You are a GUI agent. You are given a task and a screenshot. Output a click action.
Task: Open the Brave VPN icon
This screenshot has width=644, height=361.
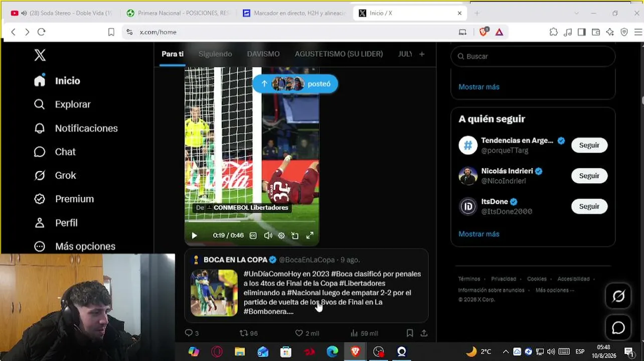pyautogui.click(x=624, y=32)
